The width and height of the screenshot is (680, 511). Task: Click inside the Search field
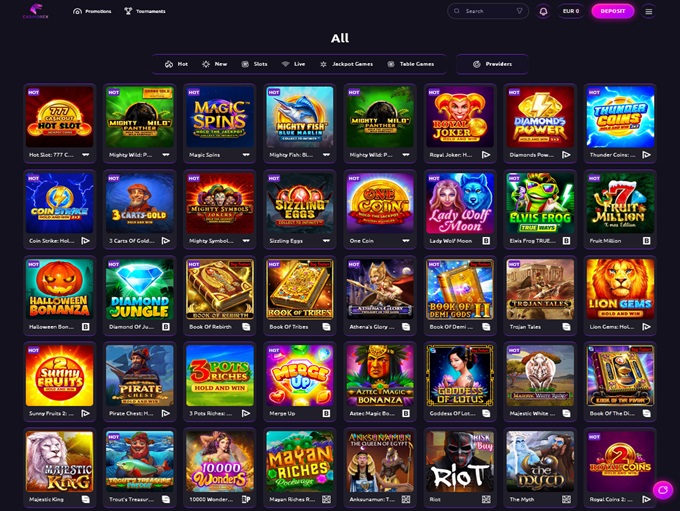487,11
